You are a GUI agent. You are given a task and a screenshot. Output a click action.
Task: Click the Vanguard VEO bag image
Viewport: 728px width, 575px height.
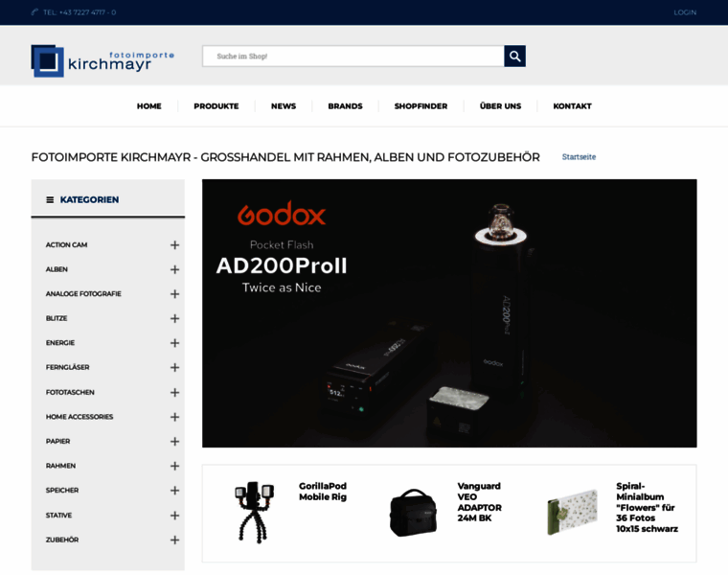click(413, 513)
